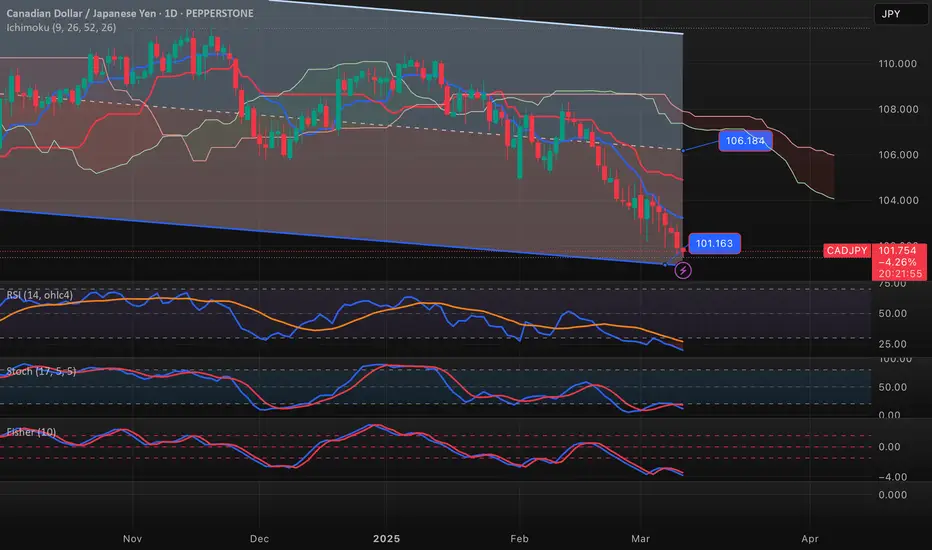Select the 106.184 price label
The height and width of the screenshot is (550, 932).
coord(745,141)
